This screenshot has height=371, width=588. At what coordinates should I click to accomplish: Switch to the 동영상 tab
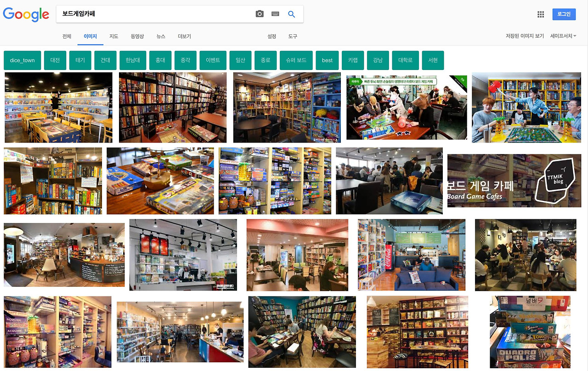[137, 36]
